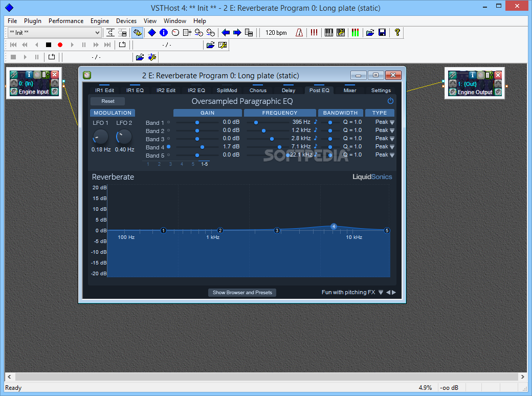
Task: Click the horizontal scrollbar right arrow
Action: [522, 377]
